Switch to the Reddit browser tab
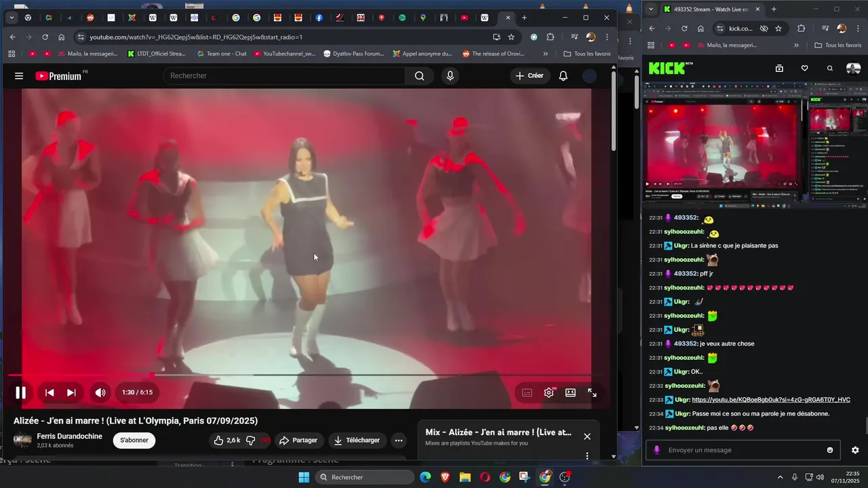The image size is (868, 488). [x=90, y=18]
